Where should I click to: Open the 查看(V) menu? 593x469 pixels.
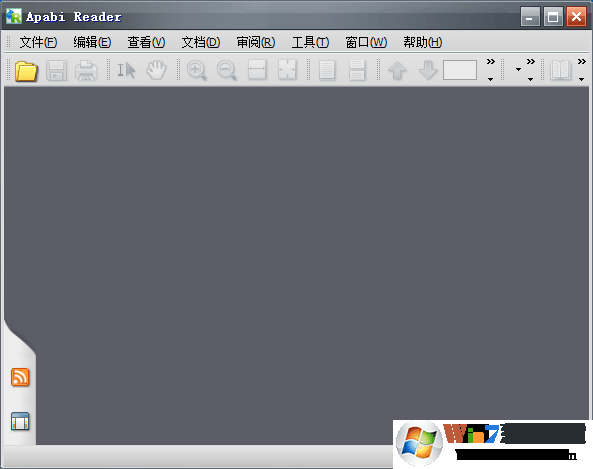tap(146, 42)
